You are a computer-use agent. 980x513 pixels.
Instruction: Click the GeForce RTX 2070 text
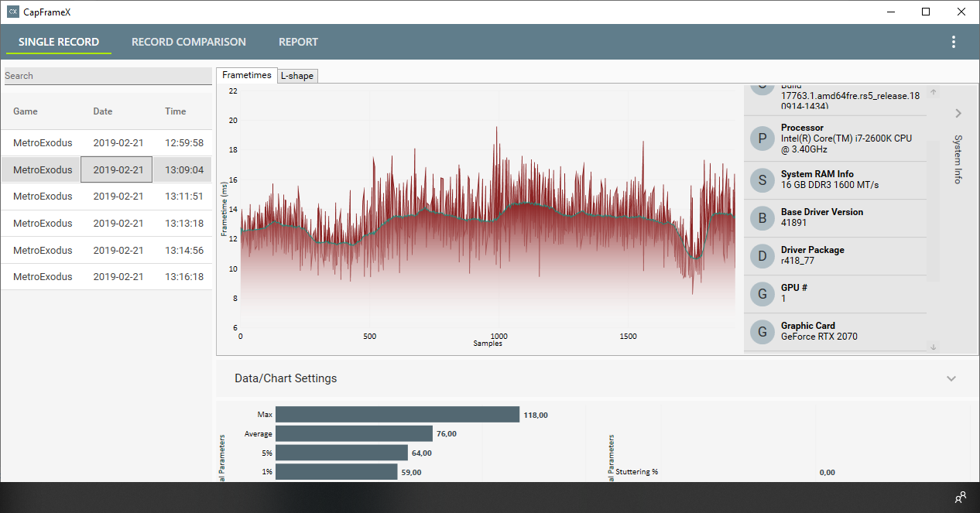click(x=819, y=337)
